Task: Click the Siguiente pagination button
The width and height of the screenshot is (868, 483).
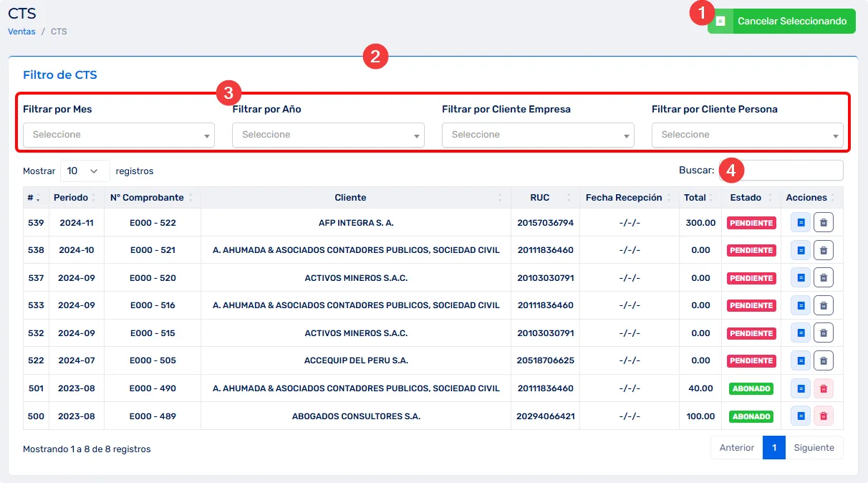Action: [814, 448]
